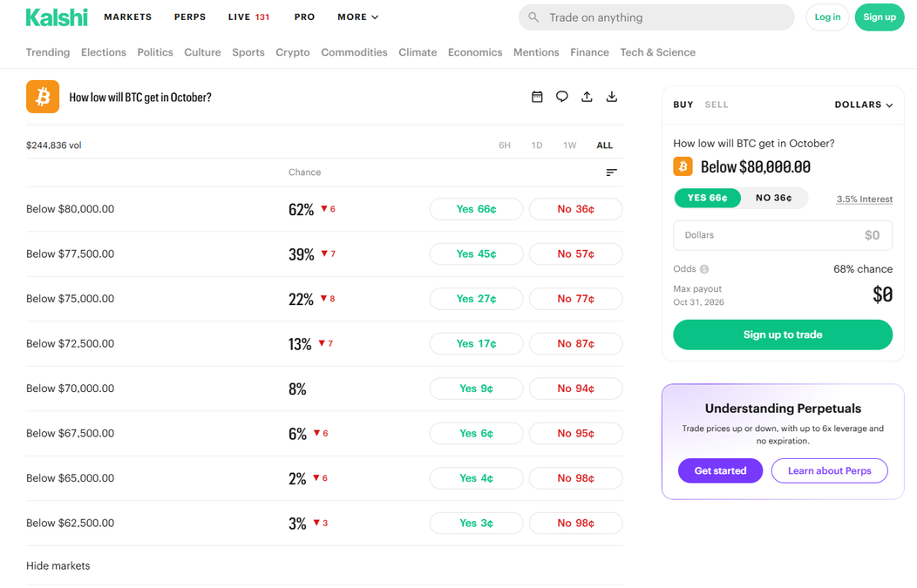Select NO 36¢ in trade panel
The width and height of the screenshot is (917, 588).
pyautogui.click(x=774, y=198)
